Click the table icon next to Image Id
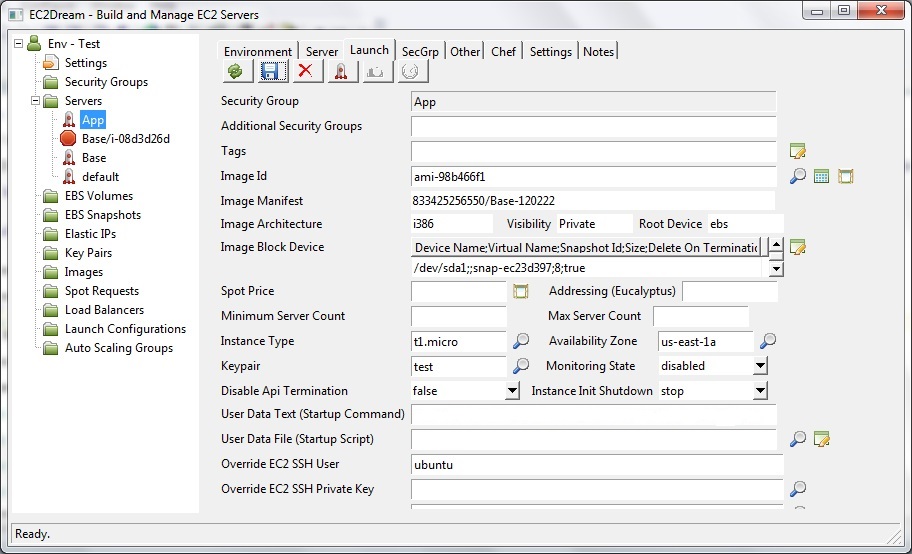Image resolution: width=912 pixels, height=554 pixels. pos(821,176)
